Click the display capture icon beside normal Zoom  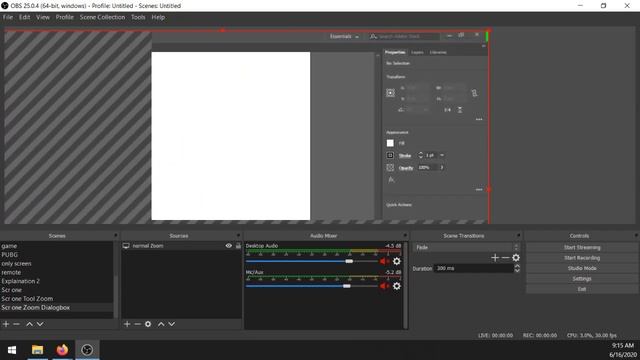126,246
